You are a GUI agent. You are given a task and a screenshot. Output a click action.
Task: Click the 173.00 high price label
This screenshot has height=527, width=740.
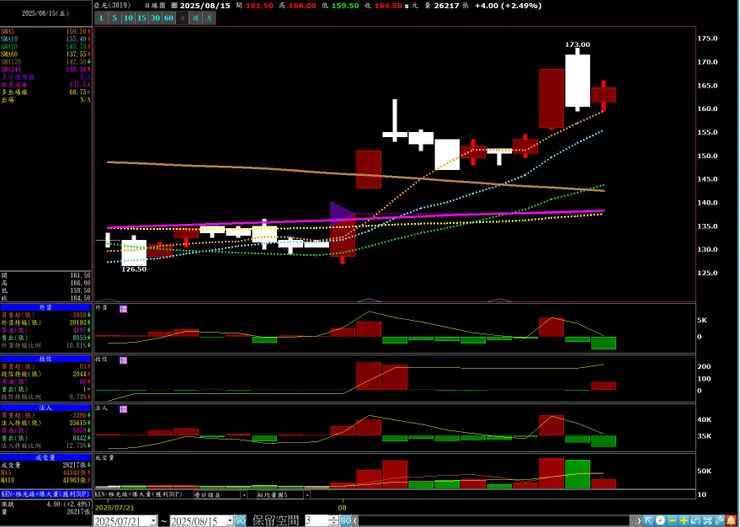pyautogui.click(x=578, y=44)
